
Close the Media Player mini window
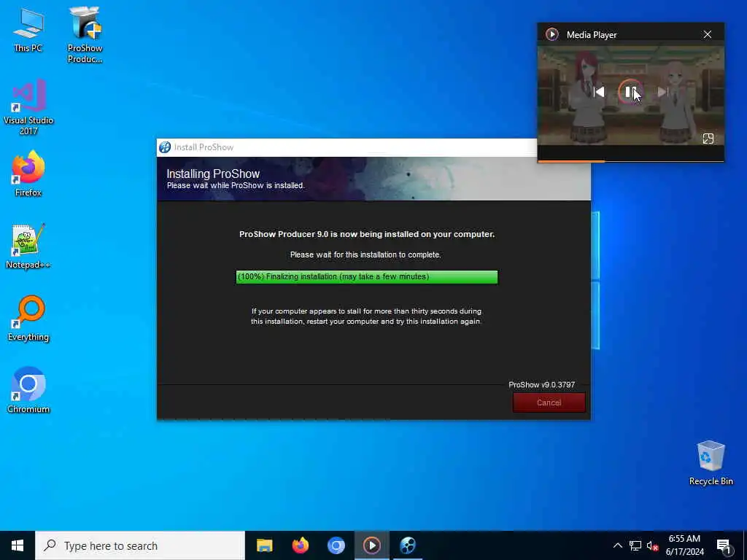(x=708, y=34)
